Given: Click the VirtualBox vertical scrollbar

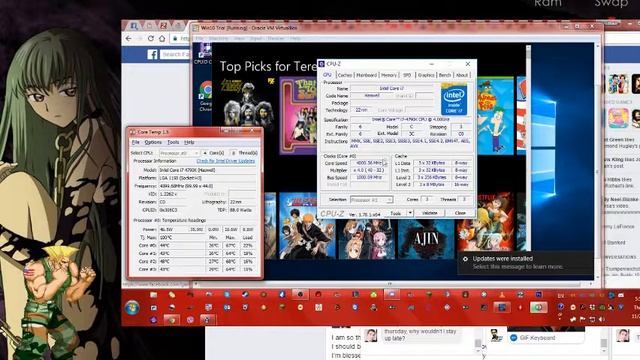Looking at the screenshot, I should coord(598,161).
